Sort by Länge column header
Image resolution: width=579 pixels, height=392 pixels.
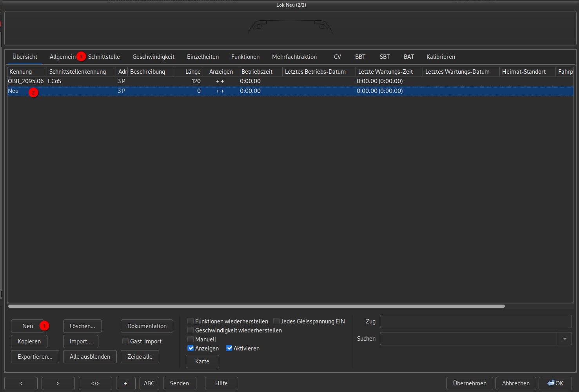pyautogui.click(x=192, y=72)
